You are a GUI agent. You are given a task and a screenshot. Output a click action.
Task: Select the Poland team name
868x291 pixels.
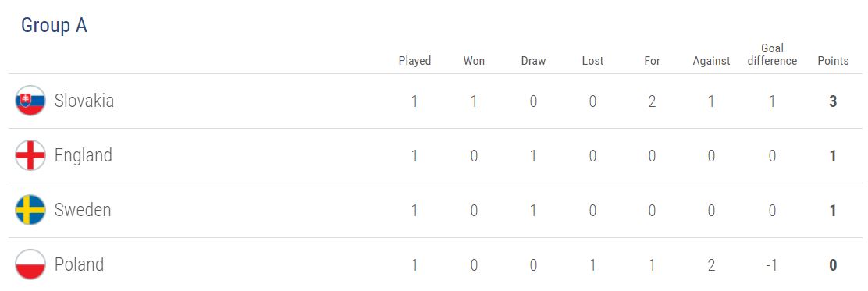[x=79, y=264]
